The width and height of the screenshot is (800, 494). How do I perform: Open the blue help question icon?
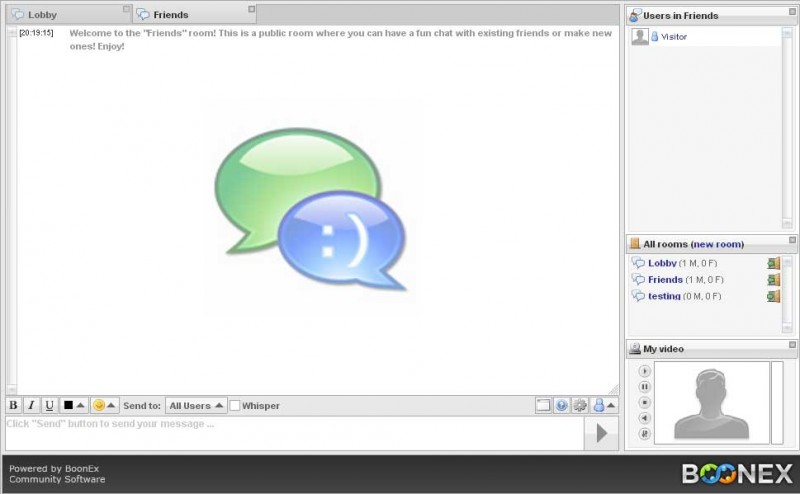pos(562,405)
